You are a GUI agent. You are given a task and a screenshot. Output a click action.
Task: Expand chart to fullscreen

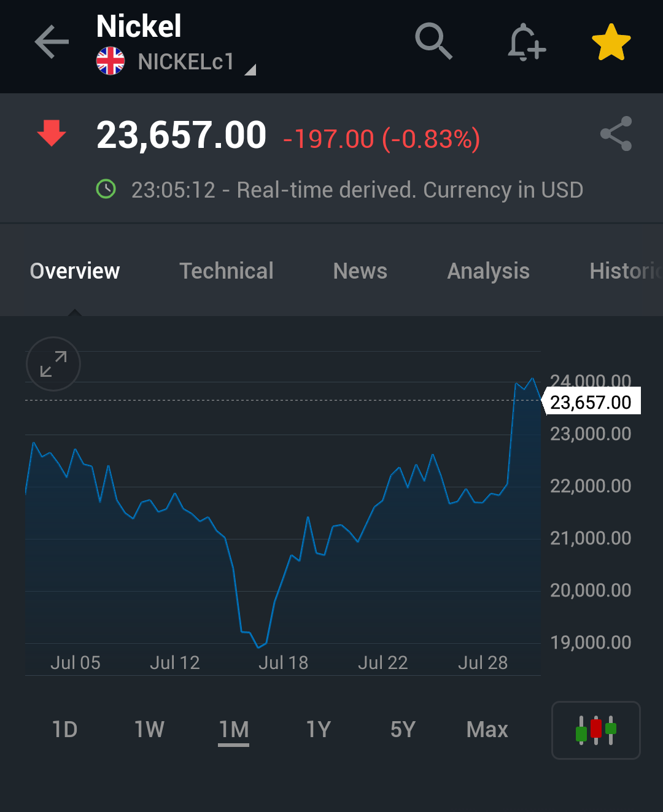tap(53, 364)
